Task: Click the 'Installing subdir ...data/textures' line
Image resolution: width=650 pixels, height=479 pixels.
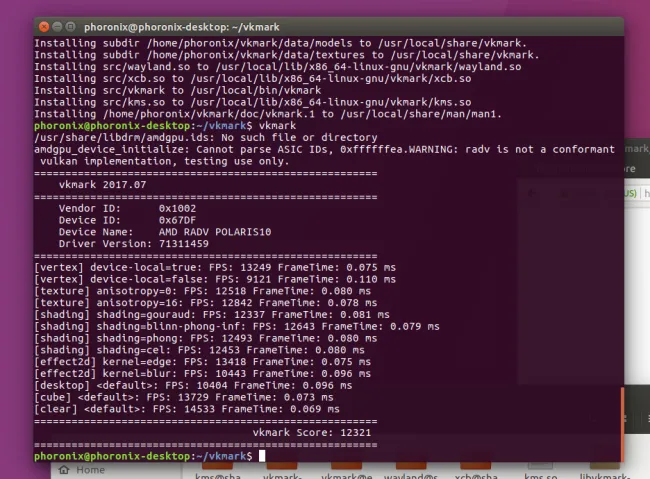Action: click(286, 55)
